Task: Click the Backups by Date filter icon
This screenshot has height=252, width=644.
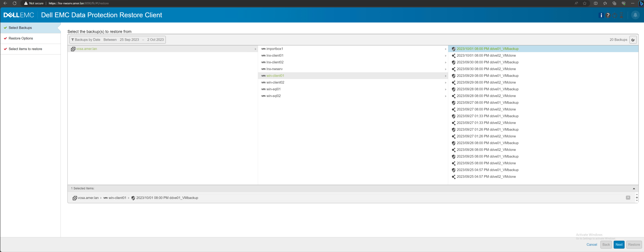Action: pos(73,40)
